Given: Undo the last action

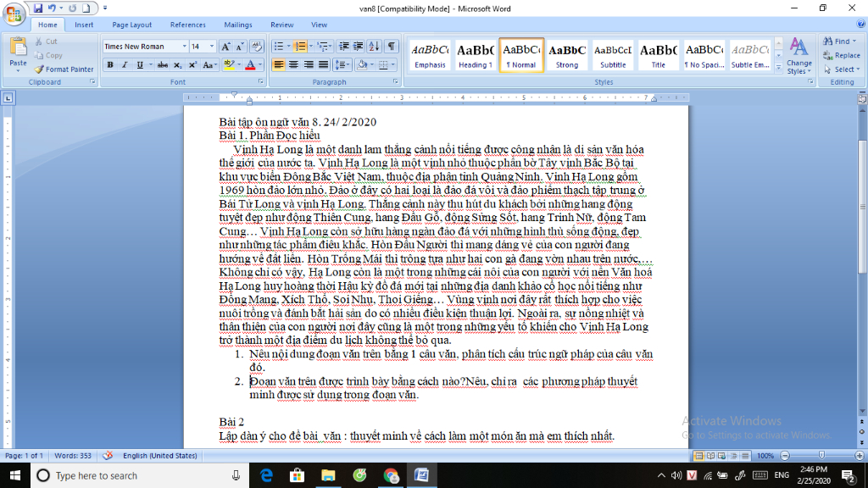Looking at the screenshot, I should click(x=52, y=8).
